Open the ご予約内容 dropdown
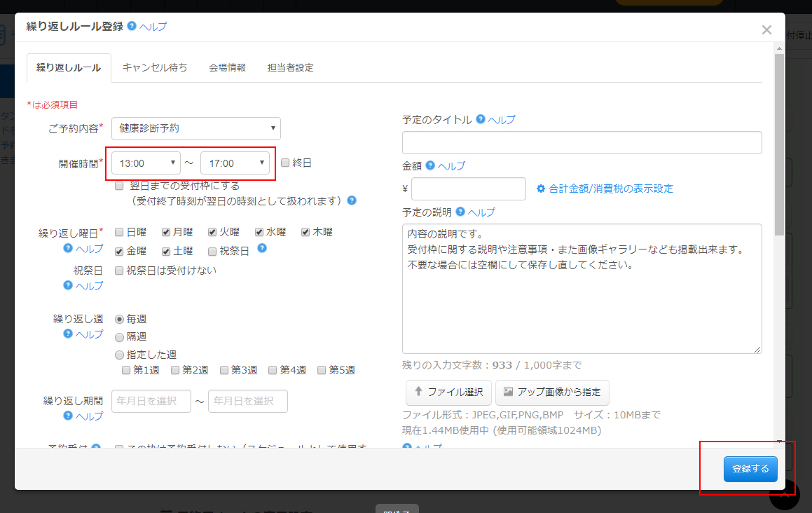Viewport: 812px width, 513px height. (196, 128)
